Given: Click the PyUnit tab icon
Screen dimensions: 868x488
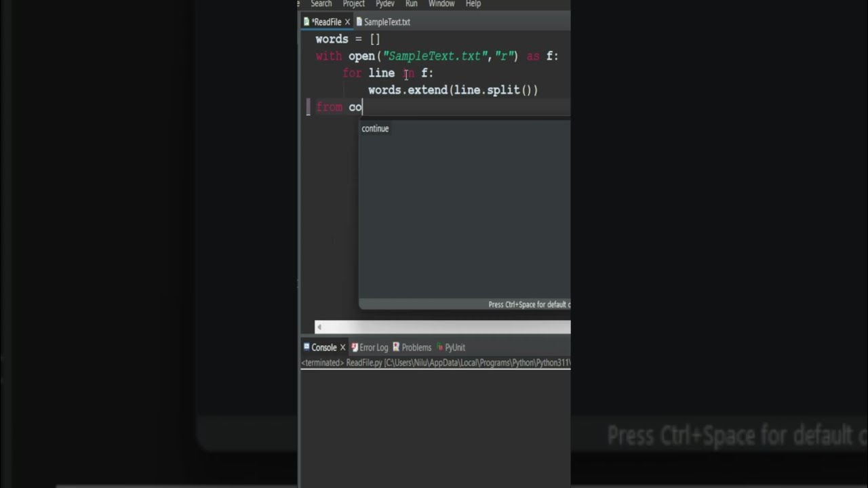Looking at the screenshot, I should click(x=440, y=348).
